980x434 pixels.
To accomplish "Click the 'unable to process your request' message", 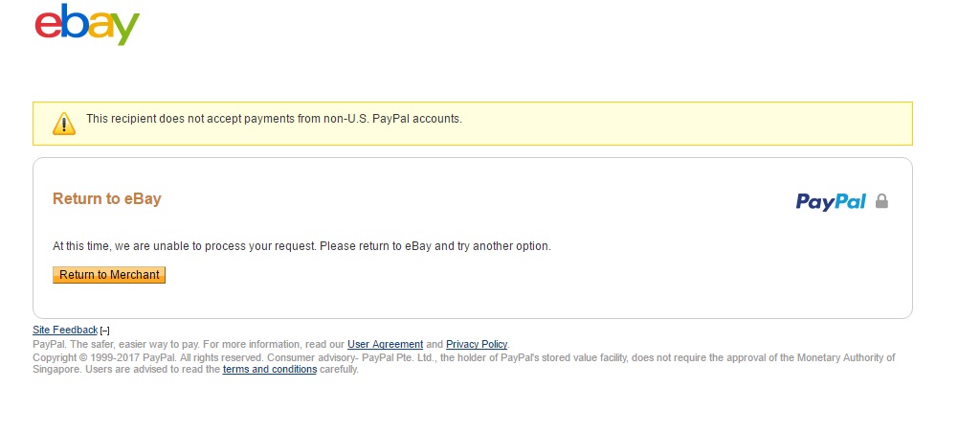I will (x=301, y=246).
